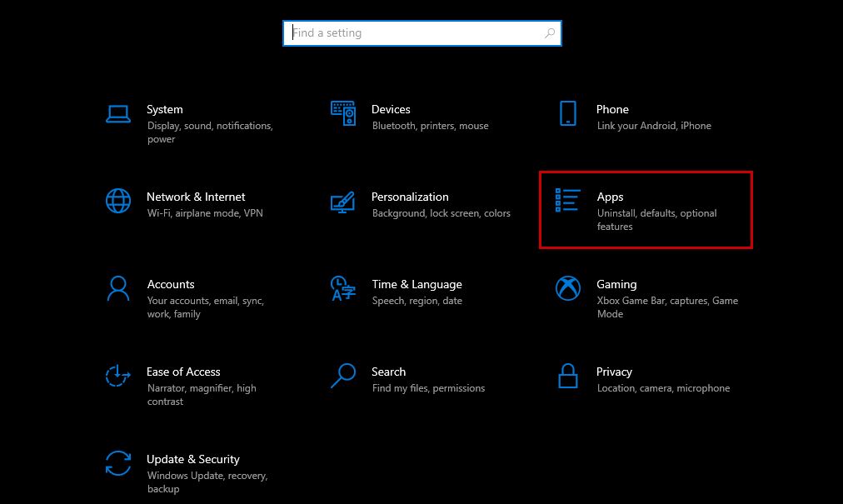Open Accounts settings title
The image size is (843, 504).
[x=171, y=285]
